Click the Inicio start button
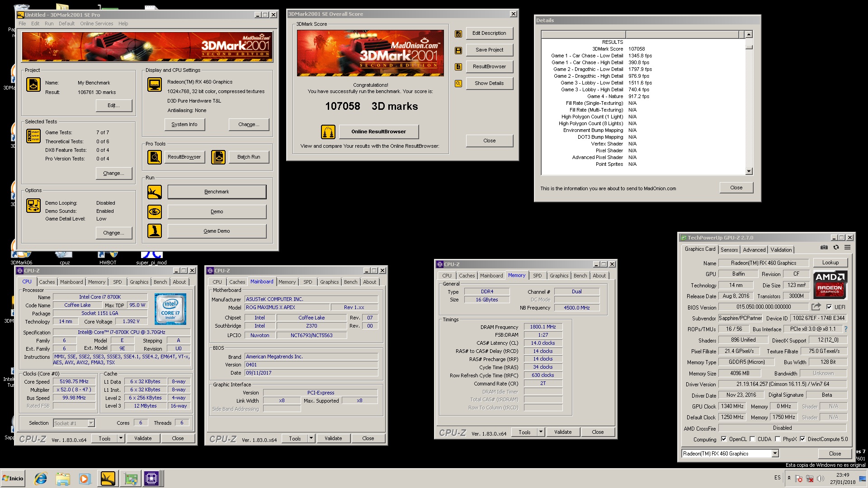The width and height of the screenshot is (868, 488). [13, 479]
